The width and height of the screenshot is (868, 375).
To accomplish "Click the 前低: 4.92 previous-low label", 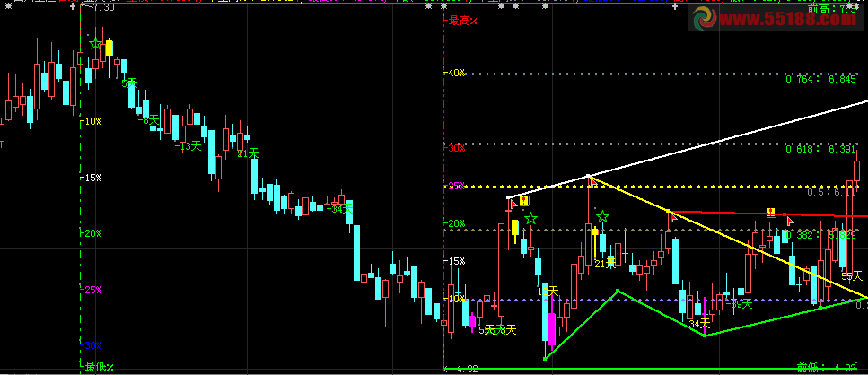I will (x=827, y=367).
